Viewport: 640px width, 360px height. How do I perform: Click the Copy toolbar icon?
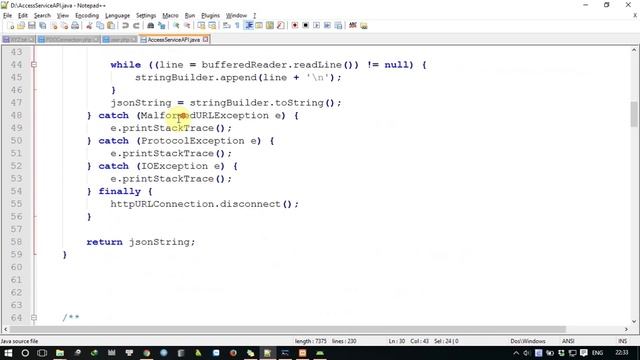[x=100, y=26]
